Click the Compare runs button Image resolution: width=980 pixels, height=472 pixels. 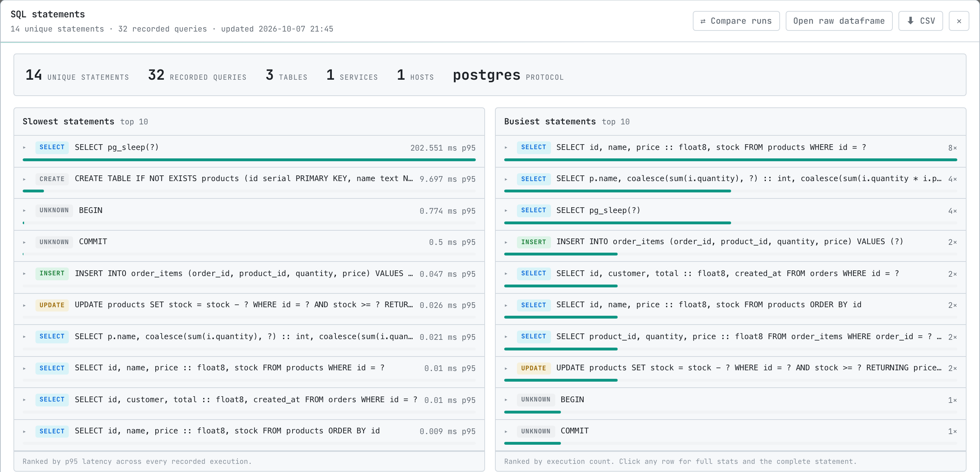(736, 21)
